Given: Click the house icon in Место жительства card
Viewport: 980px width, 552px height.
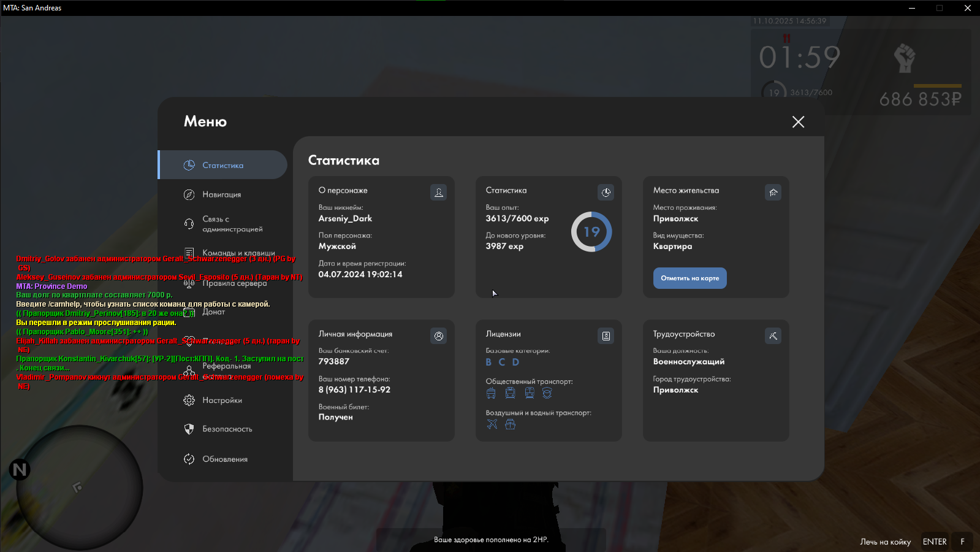Looking at the screenshot, I should pos(773,193).
